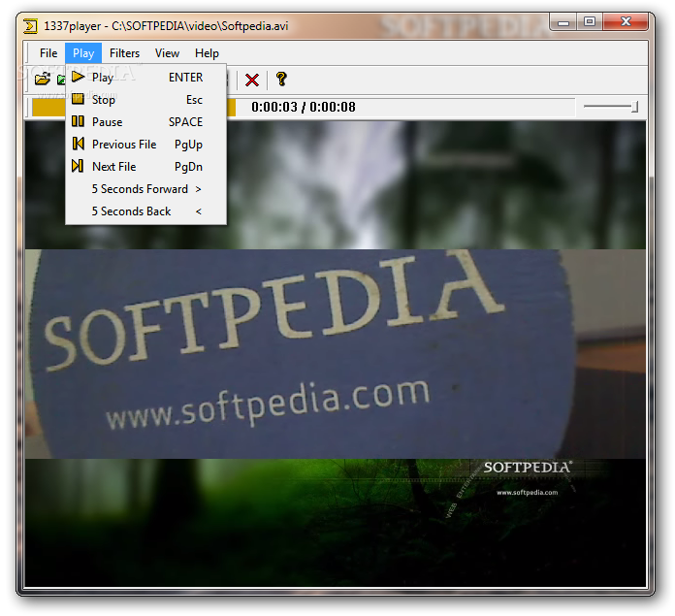Open the Help menu
Viewport: 675px width, 616px height.
coord(207,53)
